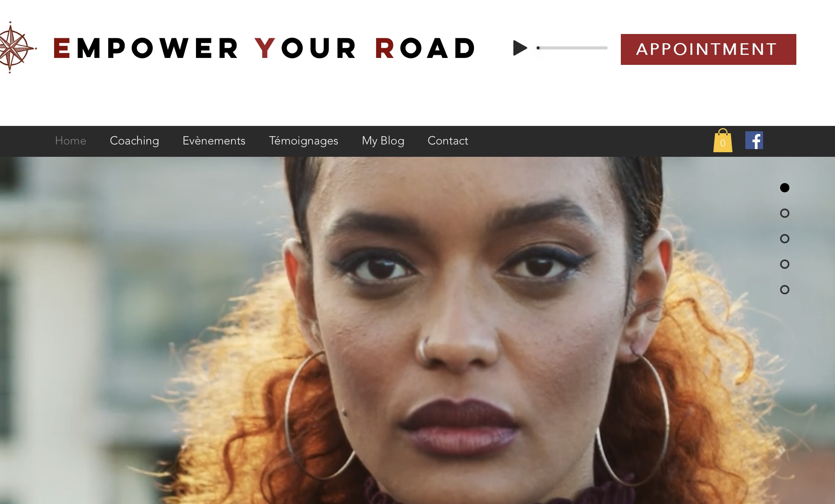This screenshot has height=504, width=835.
Task: Click the woman's portrait hero image
Action: pos(417,330)
